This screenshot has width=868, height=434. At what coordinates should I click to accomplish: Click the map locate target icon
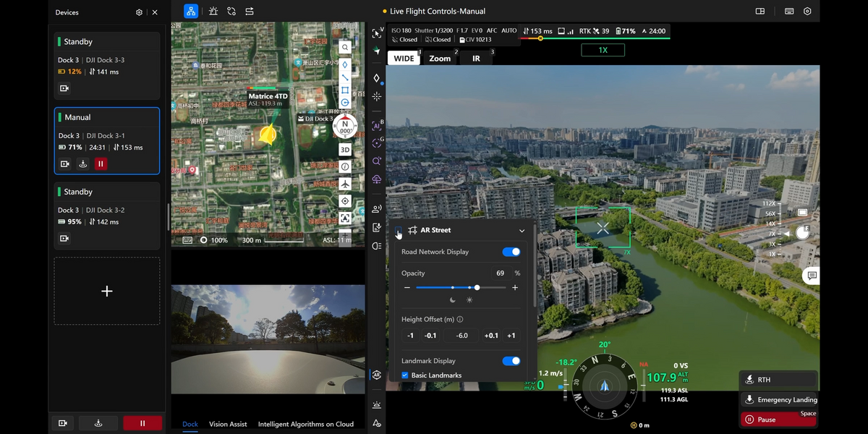345,201
